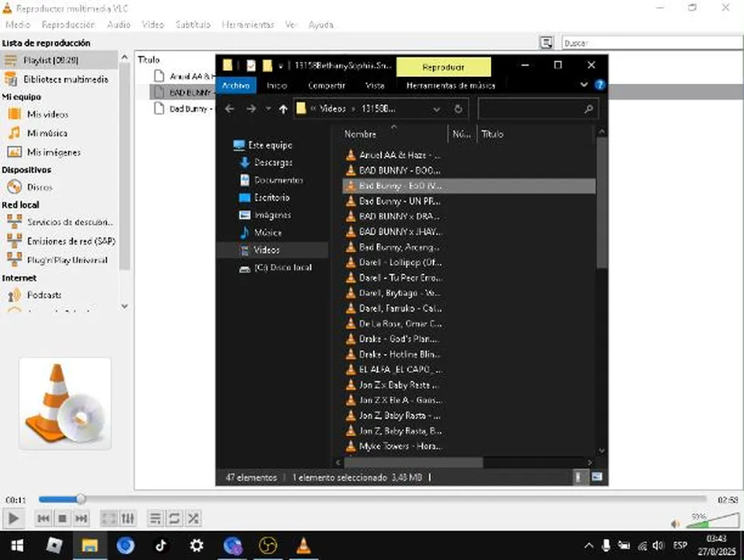744x560 pixels.
Task: Open recent locations dropdown in Explorer
Action: click(x=268, y=109)
